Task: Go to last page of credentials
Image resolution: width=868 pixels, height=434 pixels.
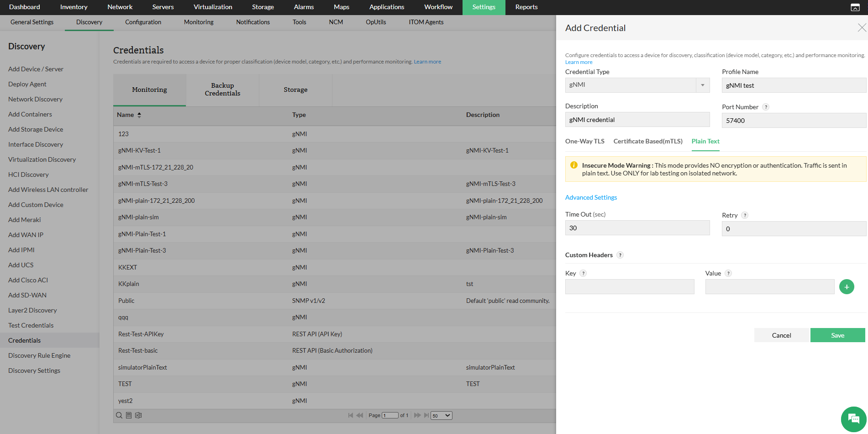Action: [426, 415]
